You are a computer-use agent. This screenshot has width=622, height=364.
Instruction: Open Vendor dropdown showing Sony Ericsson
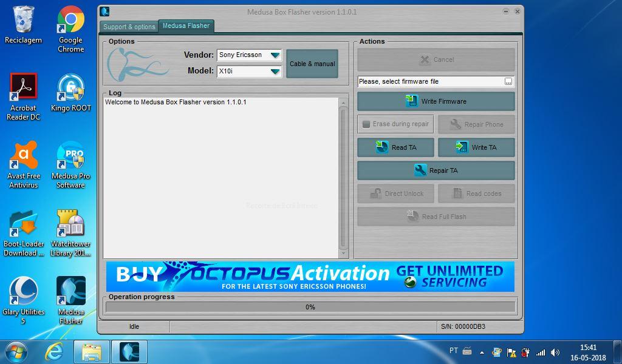tap(249, 55)
